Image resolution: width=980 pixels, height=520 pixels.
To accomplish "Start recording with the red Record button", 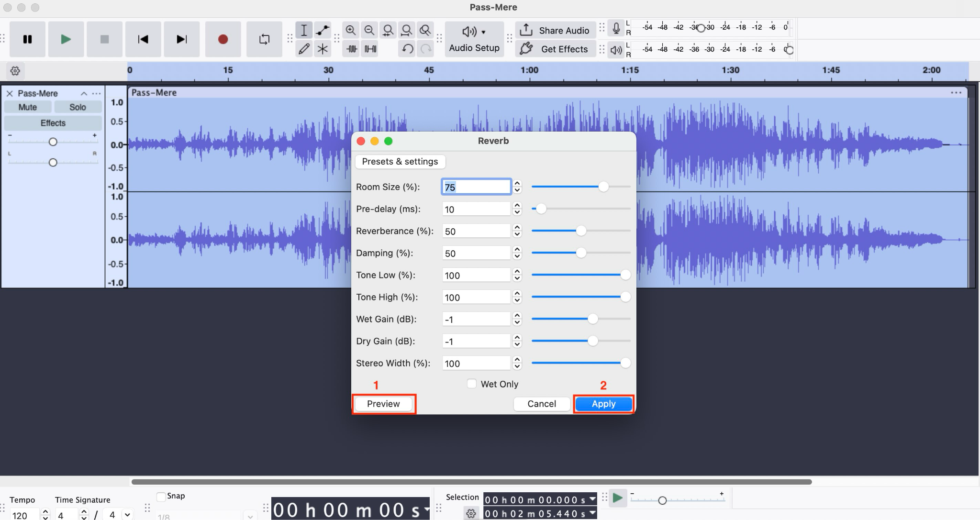I will pyautogui.click(x=223, y=39).
